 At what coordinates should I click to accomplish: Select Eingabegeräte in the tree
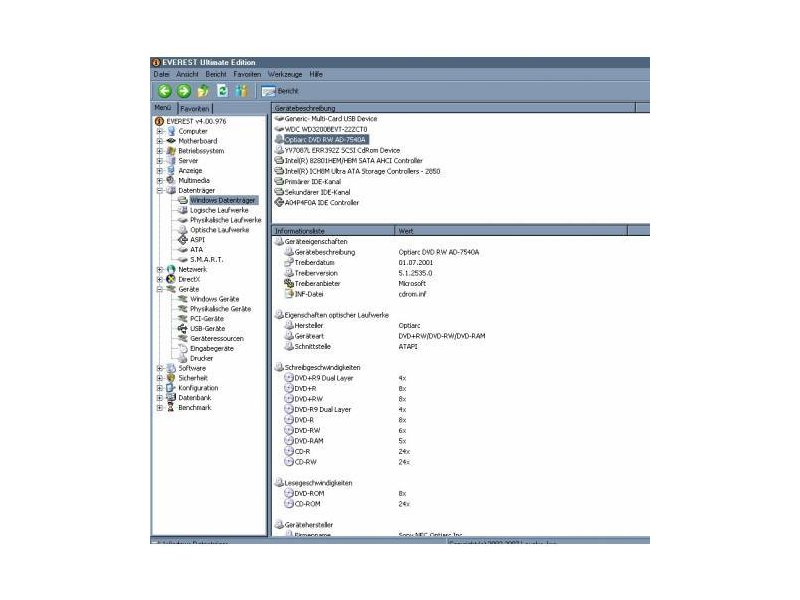[x=212, y=348]
